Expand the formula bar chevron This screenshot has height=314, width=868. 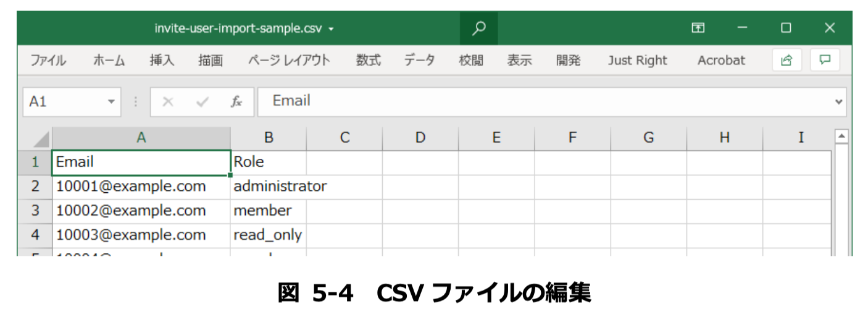point(838,101)
